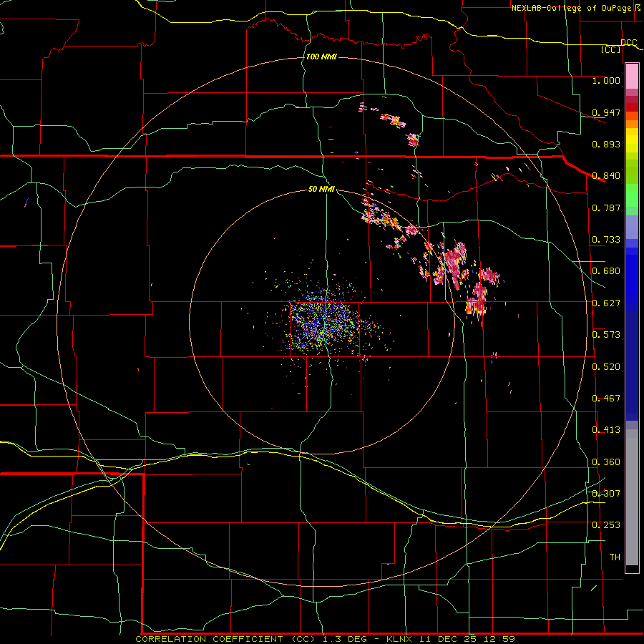Select the 0.733 legend value
This screenshot has height=644, width=644.
[x=606, y=240]
